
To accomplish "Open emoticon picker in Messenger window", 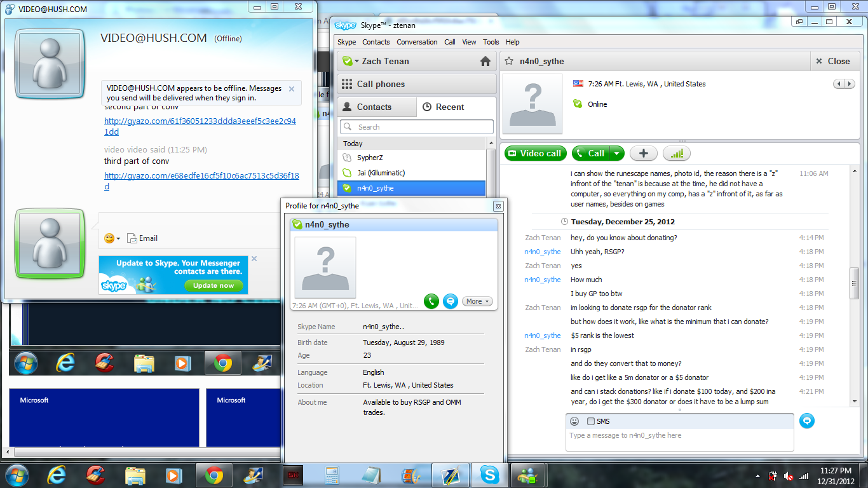I will tap(109, 238).
